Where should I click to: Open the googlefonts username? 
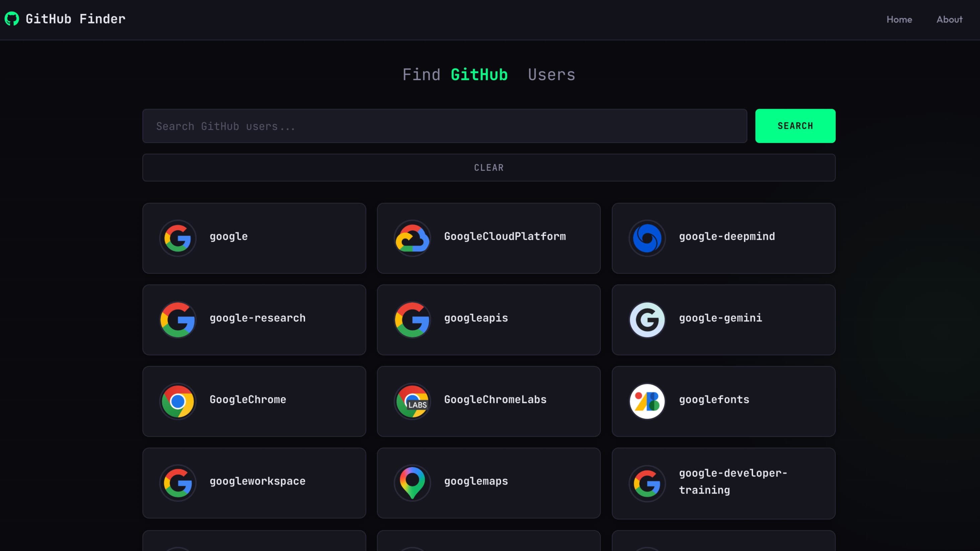[714, 400]
